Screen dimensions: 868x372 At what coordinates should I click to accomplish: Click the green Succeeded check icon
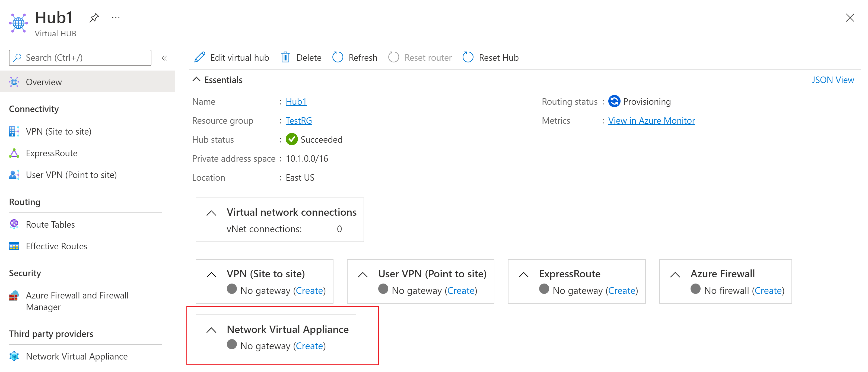click(x=292, y=139)
